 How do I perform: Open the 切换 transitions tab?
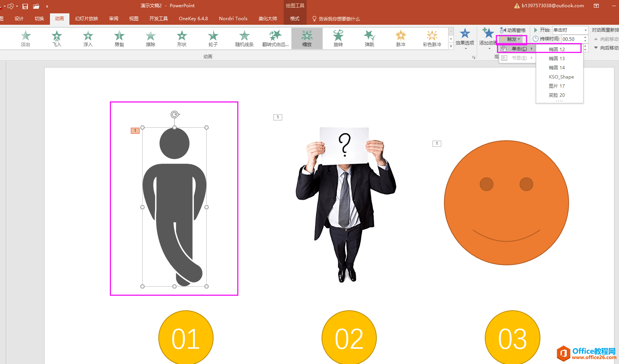tap(39, 19)
